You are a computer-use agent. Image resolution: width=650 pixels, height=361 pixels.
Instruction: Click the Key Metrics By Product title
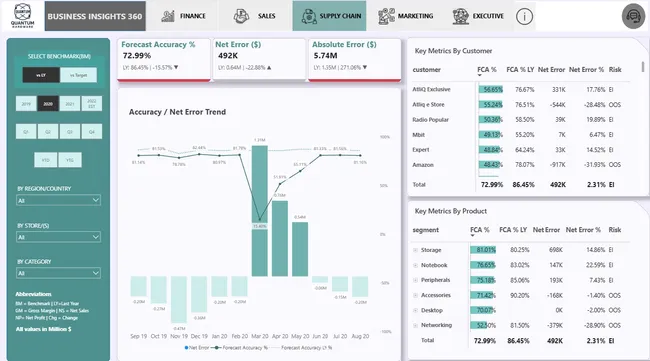451,211
